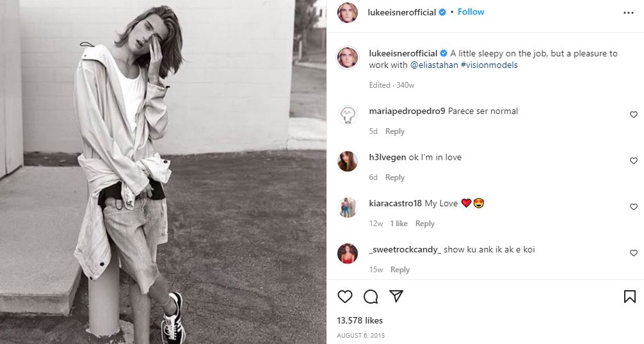Reply to h3lvegen's comment

[x=395, y=177]
